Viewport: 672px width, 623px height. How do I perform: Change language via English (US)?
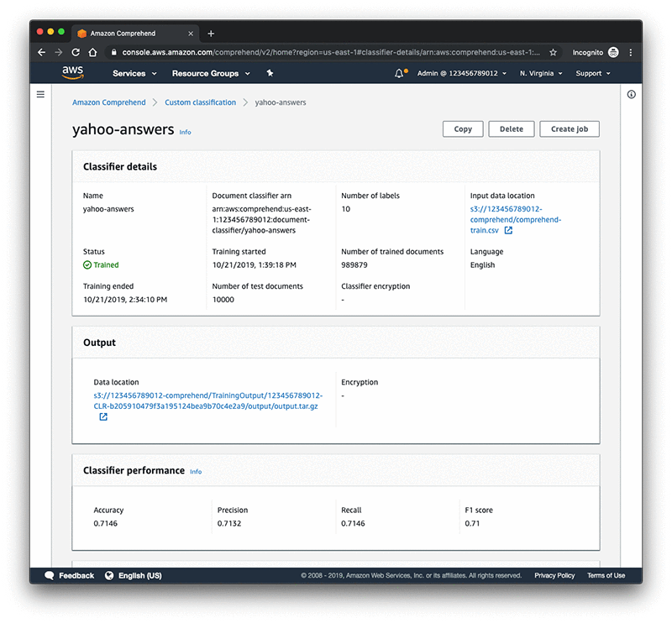(x=140, y=575)
